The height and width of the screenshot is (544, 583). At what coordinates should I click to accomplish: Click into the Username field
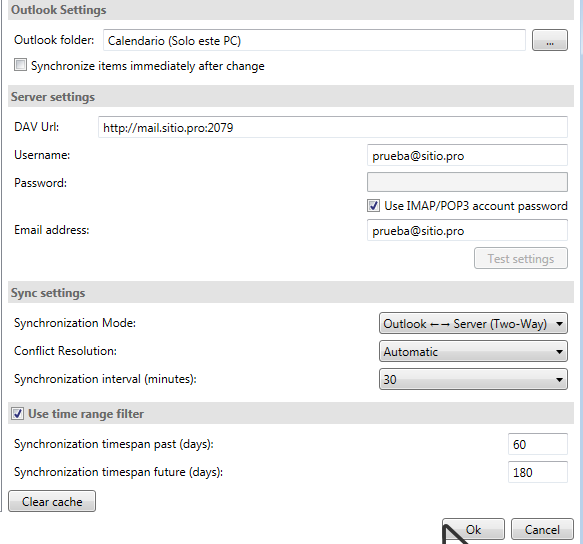[467, 155]
